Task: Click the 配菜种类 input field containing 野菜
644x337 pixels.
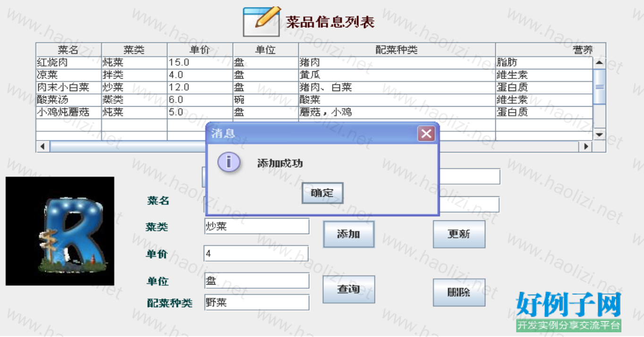Action: 256,303
